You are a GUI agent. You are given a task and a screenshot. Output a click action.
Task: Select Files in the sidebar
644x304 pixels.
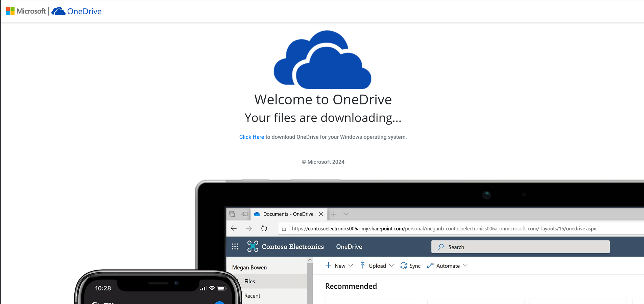pyautogui.click(x=250, y=281)
